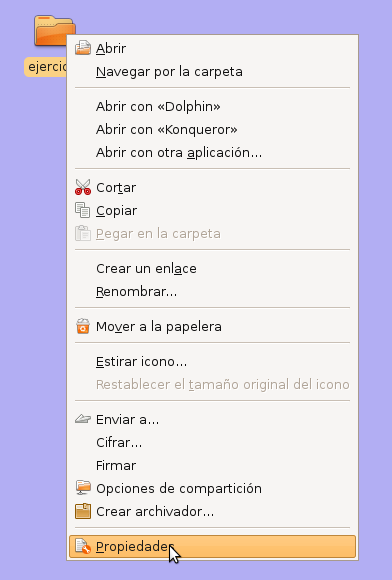Click the envelope icon beside Enviar a...
The height and width of the screenshot is (580, 392).
(83, 419)
